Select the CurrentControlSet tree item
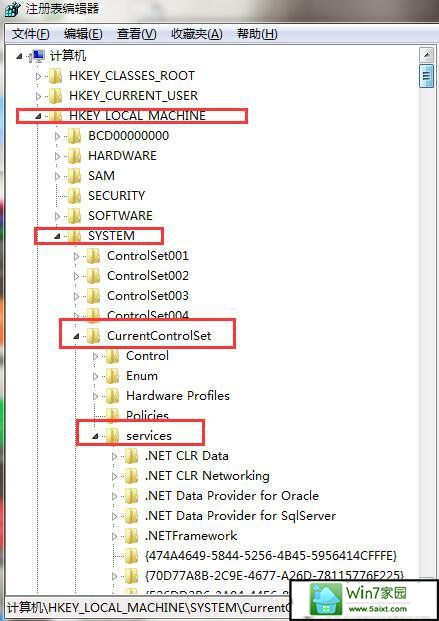 click(159, 335)
